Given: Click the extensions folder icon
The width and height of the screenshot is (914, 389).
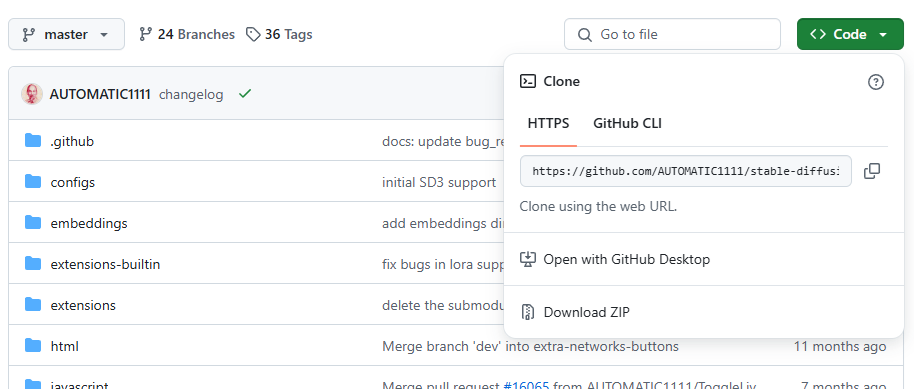Looking at the screenshot, I should click(x=33, y=304).
